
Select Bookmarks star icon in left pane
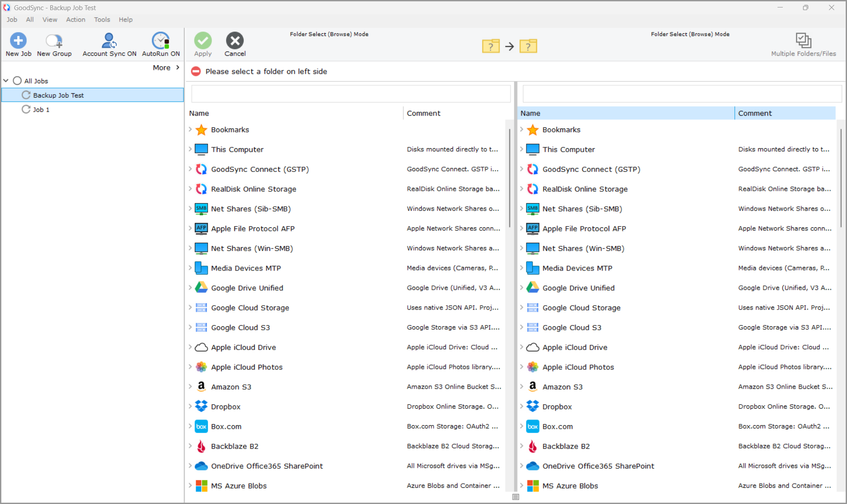tap(201, 130)
